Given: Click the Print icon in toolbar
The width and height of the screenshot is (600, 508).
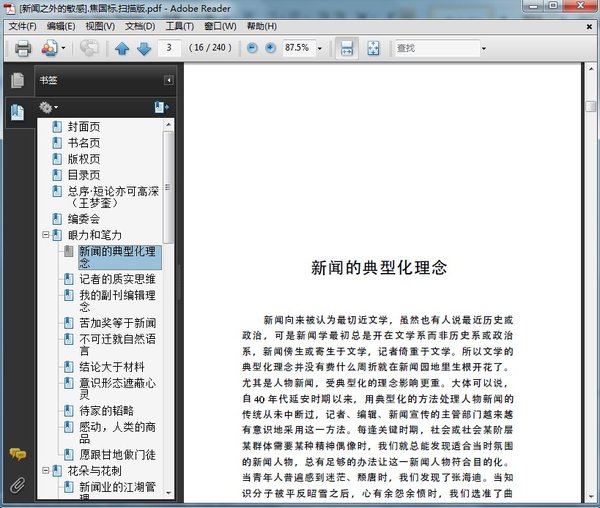Looking at the screenshot, I should tap(22, 48).
